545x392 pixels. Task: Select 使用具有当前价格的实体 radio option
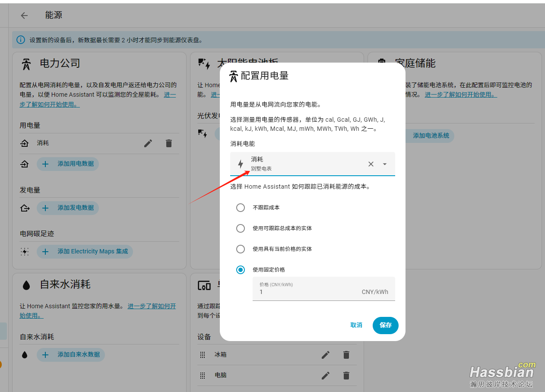[x=241, y=249]
